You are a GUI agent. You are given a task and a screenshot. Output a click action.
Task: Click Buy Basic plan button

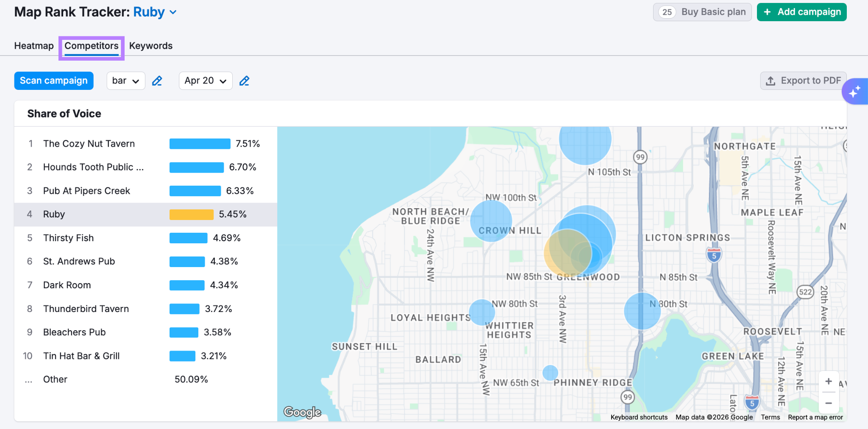702,12
